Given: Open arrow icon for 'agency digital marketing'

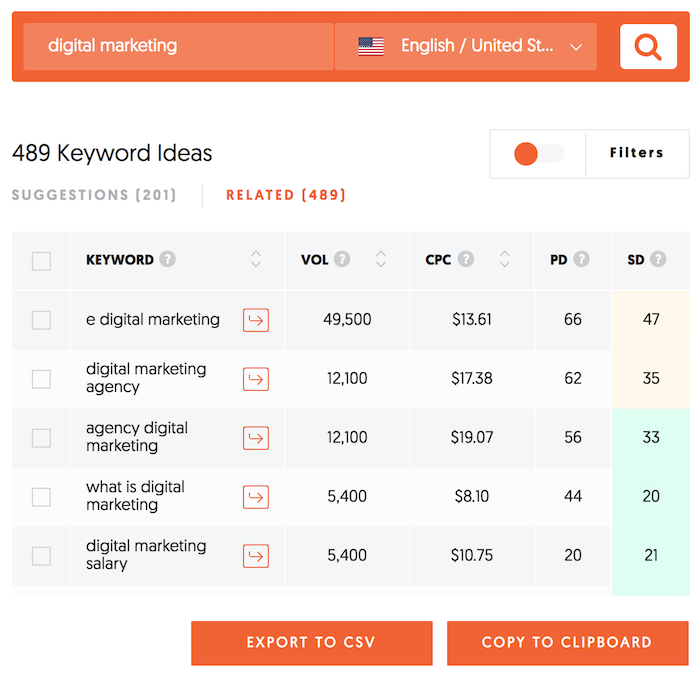Looking at the screenshot, I should pos(256,438).
